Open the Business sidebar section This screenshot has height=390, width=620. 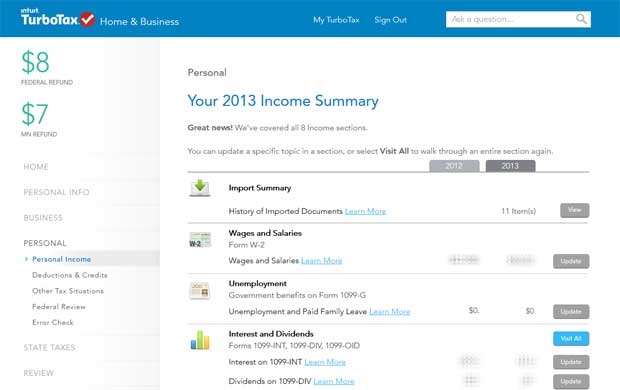[x=43, y=218]
